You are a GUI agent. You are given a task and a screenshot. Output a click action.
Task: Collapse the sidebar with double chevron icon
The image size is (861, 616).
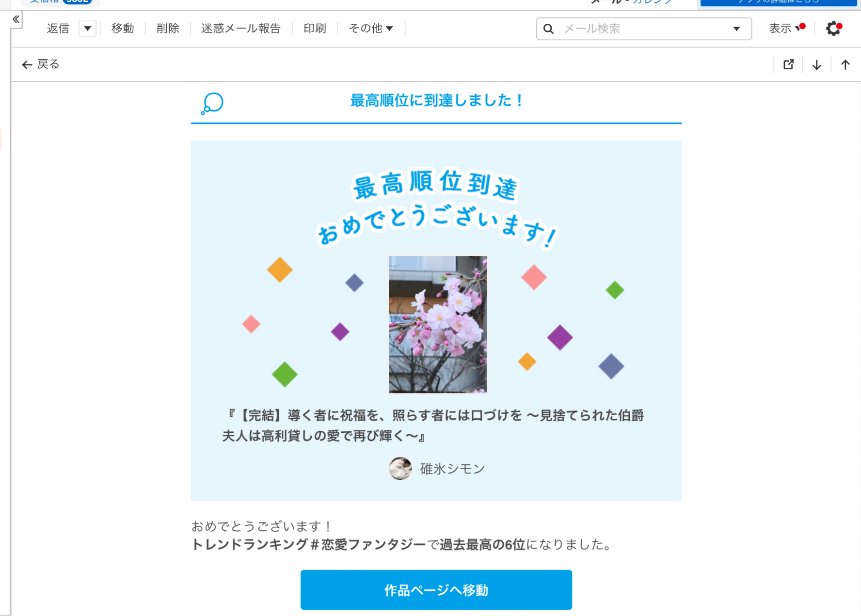(16, 19)
